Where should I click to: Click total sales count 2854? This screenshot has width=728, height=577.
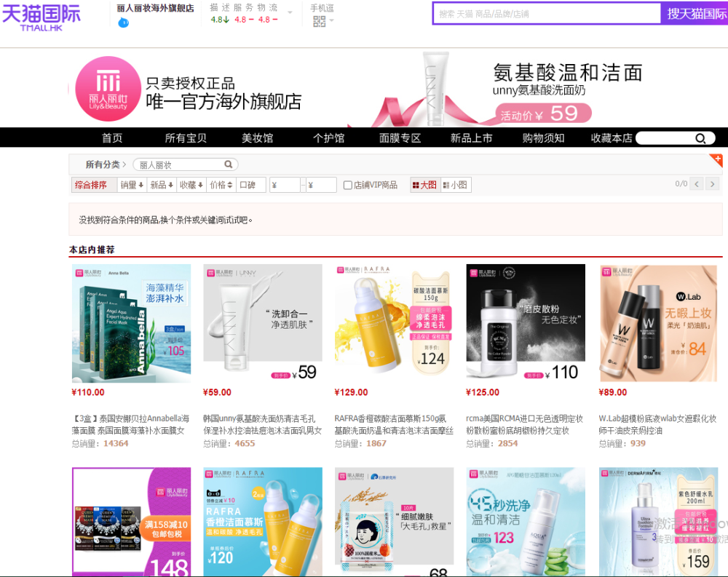tap(507, 443)
